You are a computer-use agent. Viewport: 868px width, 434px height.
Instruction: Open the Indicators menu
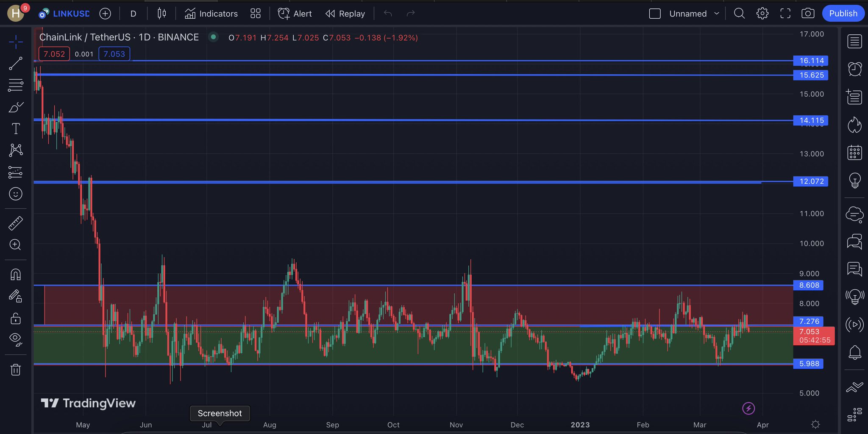click(211, 14)
